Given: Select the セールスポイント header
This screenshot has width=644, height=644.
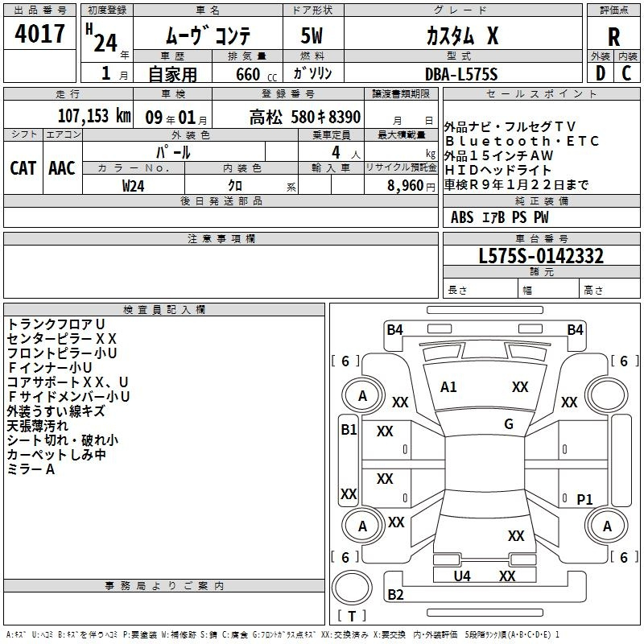Looking at the screenshot, I should tap(541, 93).
